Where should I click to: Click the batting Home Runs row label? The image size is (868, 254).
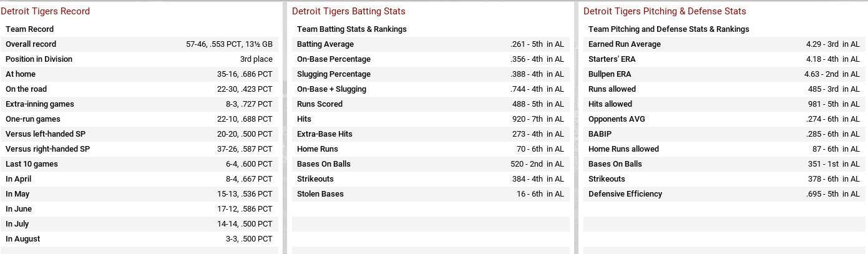pos(318,149)
